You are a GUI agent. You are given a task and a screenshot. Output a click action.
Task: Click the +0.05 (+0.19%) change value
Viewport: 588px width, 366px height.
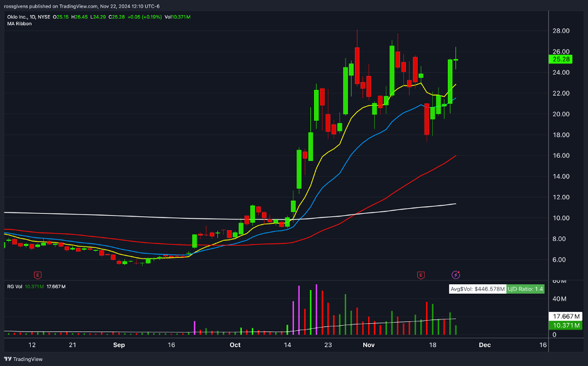click(x=144, y=17)
